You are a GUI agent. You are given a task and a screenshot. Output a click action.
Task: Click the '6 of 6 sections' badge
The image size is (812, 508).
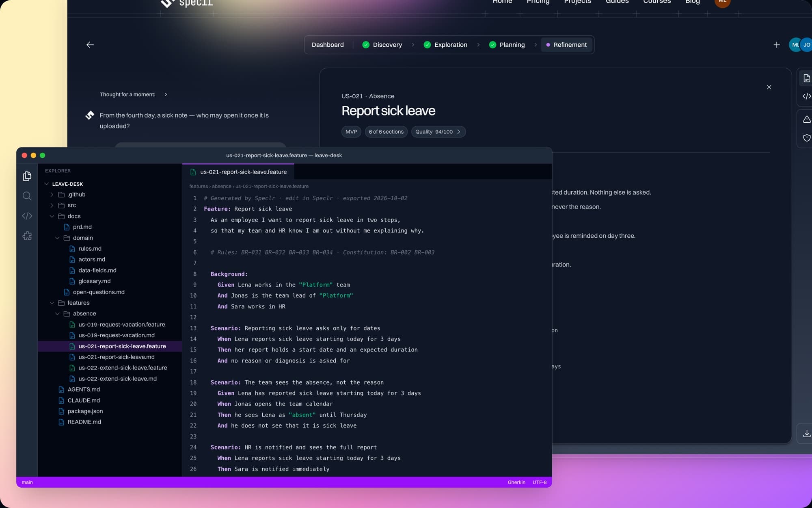tap(386, 132)
